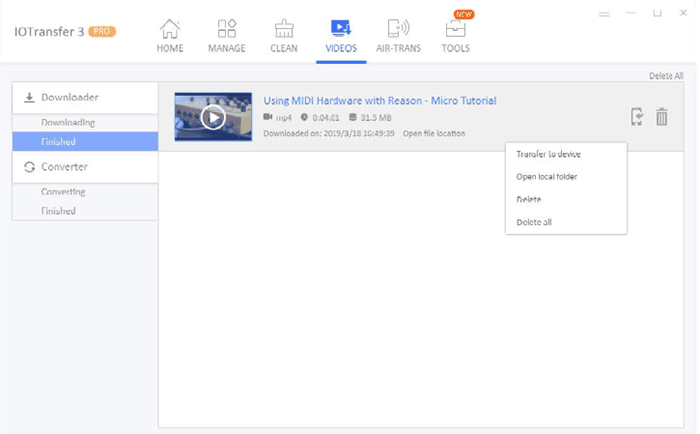
Task: Click the PRO badge next to IOTransfer 3
Action: pos(102,31)
